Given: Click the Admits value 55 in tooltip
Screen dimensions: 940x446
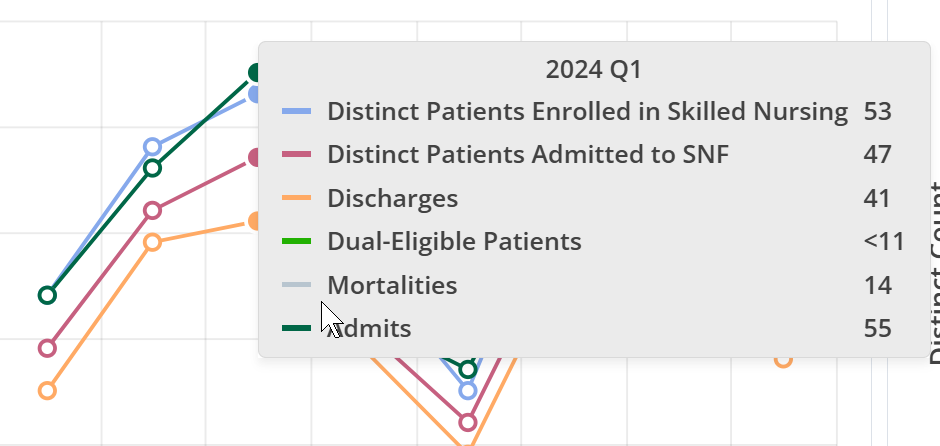Looking at the screenshot, I should pyautogui.click(x=877, y=328).
